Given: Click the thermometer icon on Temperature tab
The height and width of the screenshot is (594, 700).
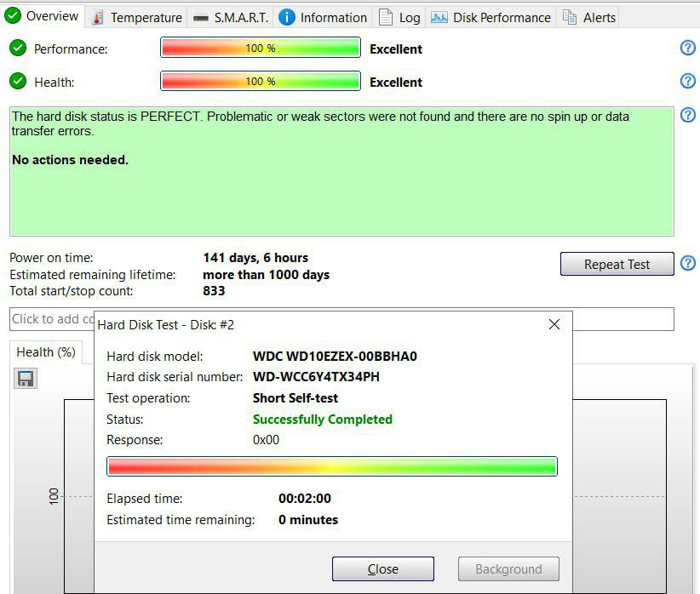Looking at the screenshot, I should [98, 17].
